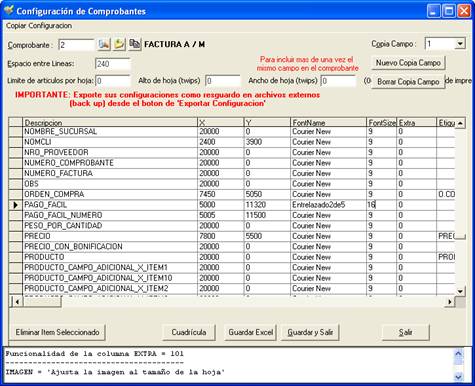The width and height of the screenshot is (475, 386).
Task: Click the Y value 5500 in PRECIO row
Action: tap(267, 236)
